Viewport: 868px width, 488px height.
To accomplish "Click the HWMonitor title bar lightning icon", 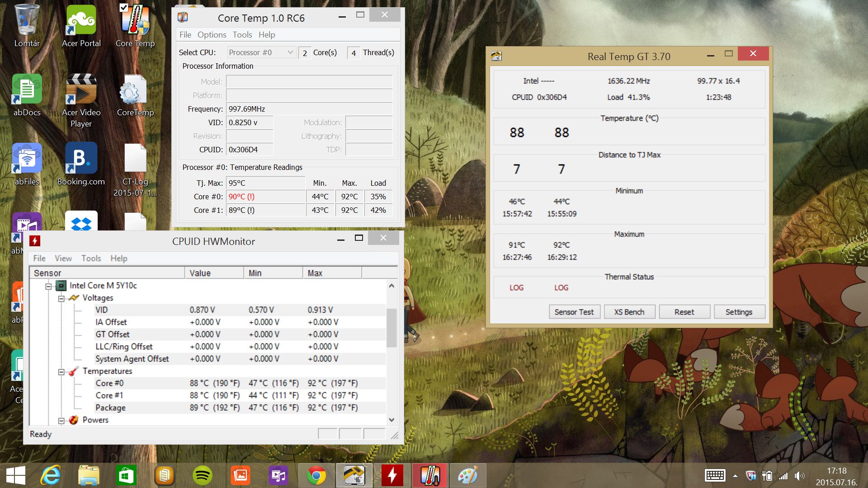I will 35,241.
